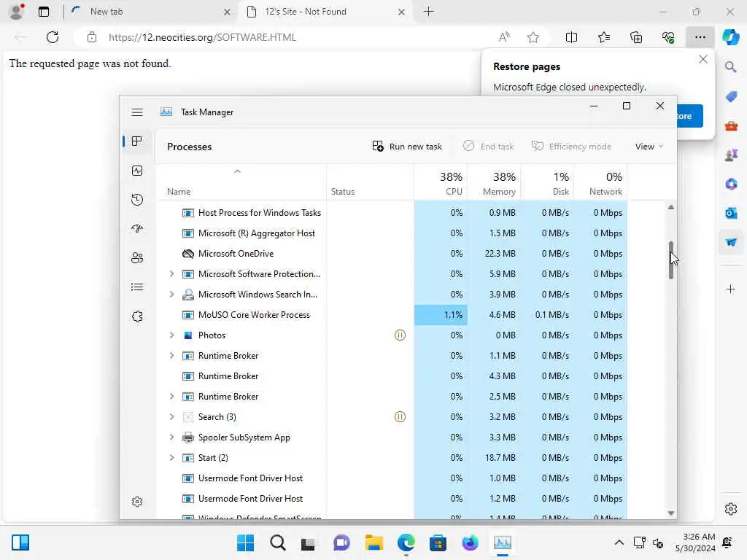Sort processes by Network column
The height and width of the screenshot is (560, 747).
(601, 184)
